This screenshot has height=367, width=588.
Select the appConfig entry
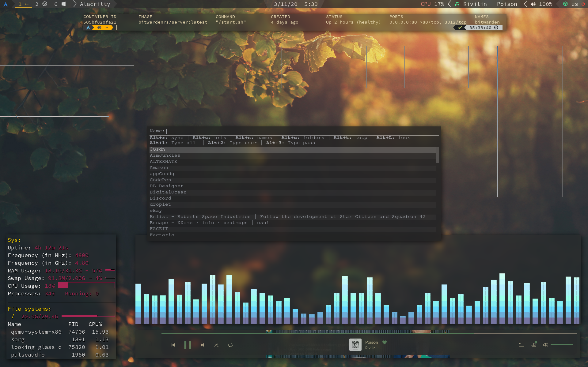point(293,174)
